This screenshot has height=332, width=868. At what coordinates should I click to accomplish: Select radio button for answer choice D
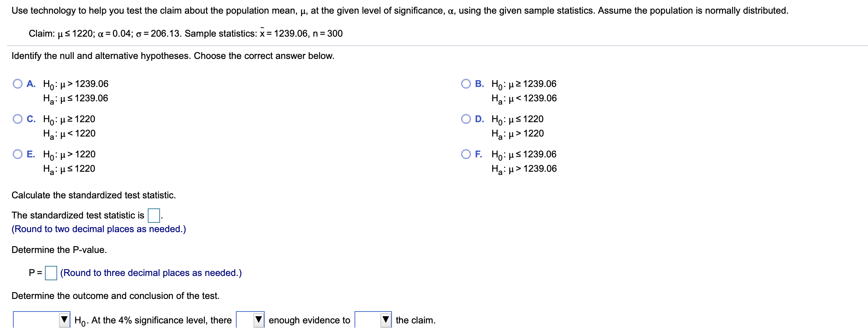click(466, 119)
